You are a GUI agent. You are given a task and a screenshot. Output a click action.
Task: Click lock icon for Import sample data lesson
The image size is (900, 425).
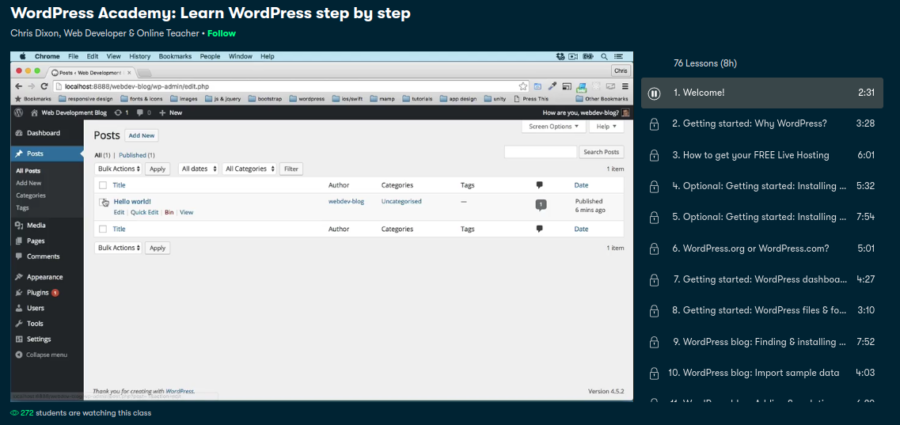click(654, 373)
